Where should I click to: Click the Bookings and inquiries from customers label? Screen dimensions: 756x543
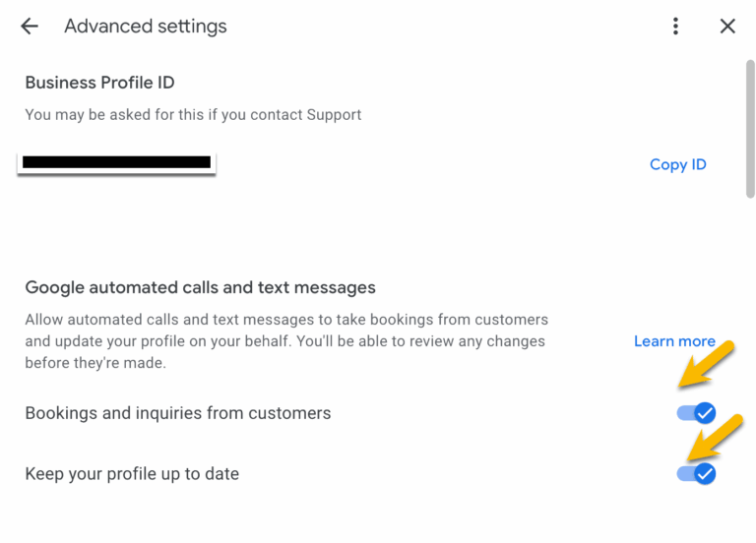tap(177, 413)
